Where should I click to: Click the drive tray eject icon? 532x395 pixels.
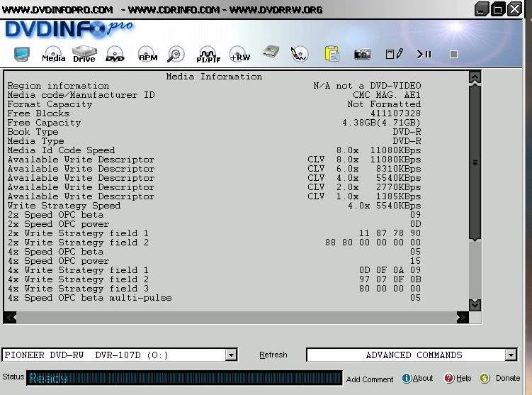tap(271, 52)
